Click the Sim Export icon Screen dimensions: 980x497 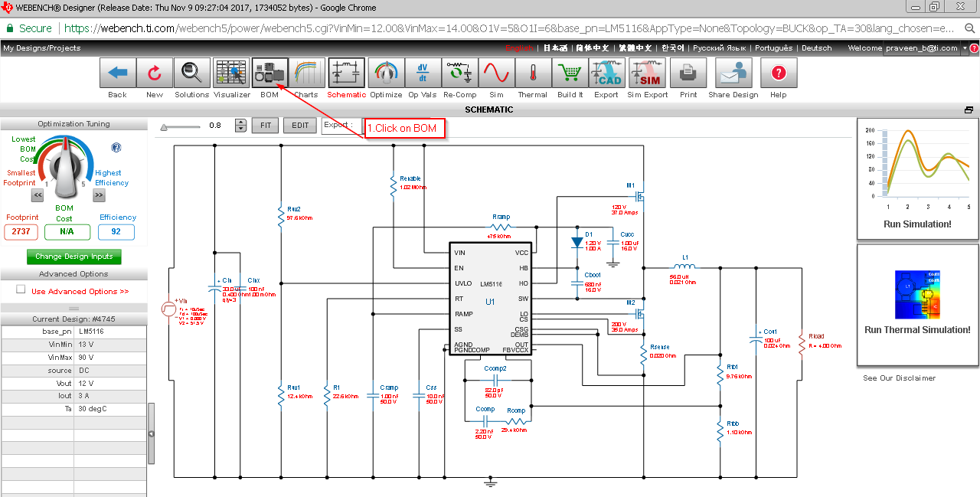[648, 74]
